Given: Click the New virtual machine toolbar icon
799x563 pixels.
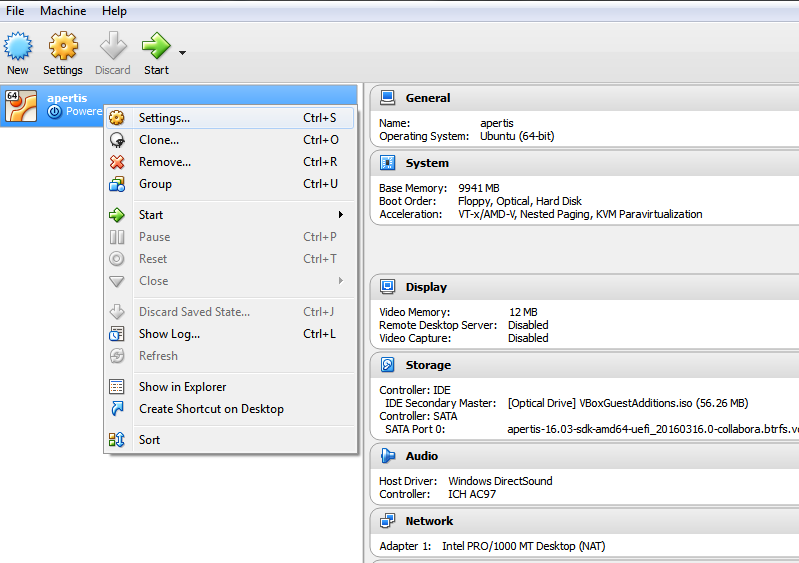Looking at the screenshot, I should click(18, 46).
